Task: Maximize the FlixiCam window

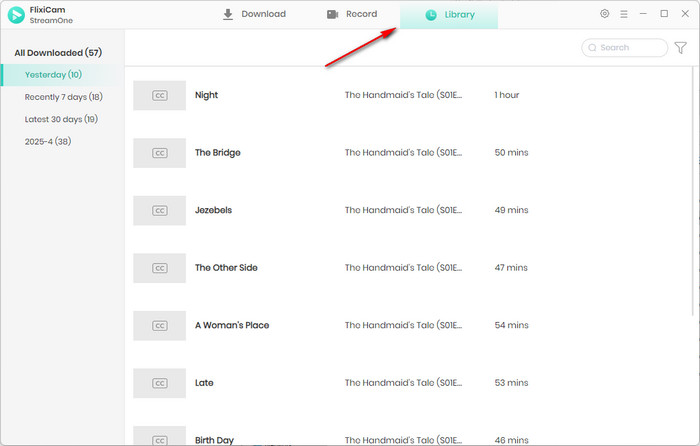Action: (664, 14)
